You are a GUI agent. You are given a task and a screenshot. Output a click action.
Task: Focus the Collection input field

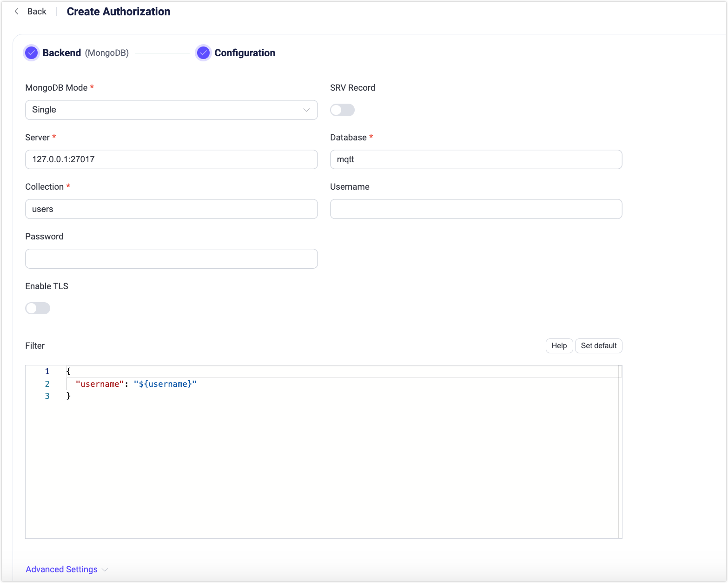pyautogui.click(x=171, y=209)
